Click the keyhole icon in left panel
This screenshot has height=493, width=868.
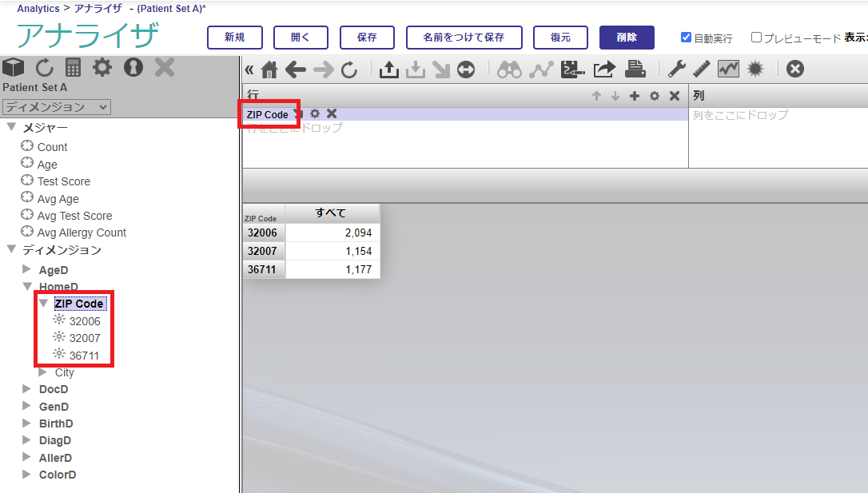pyautogui.click(x=133, y=68)
